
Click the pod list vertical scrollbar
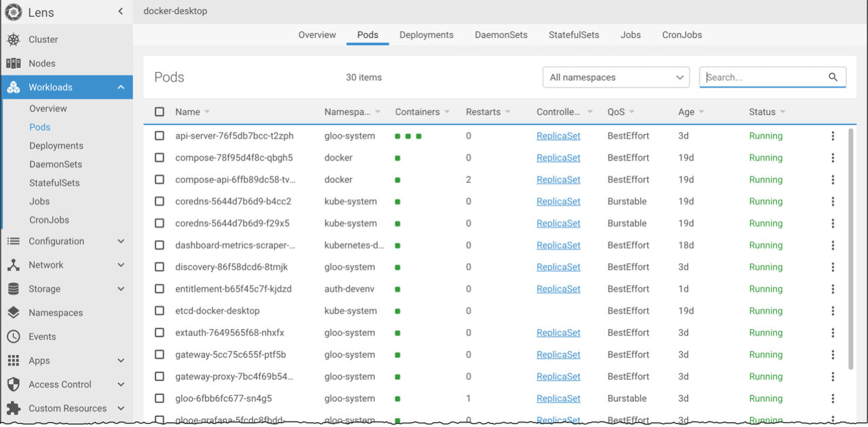click(851, 249)
